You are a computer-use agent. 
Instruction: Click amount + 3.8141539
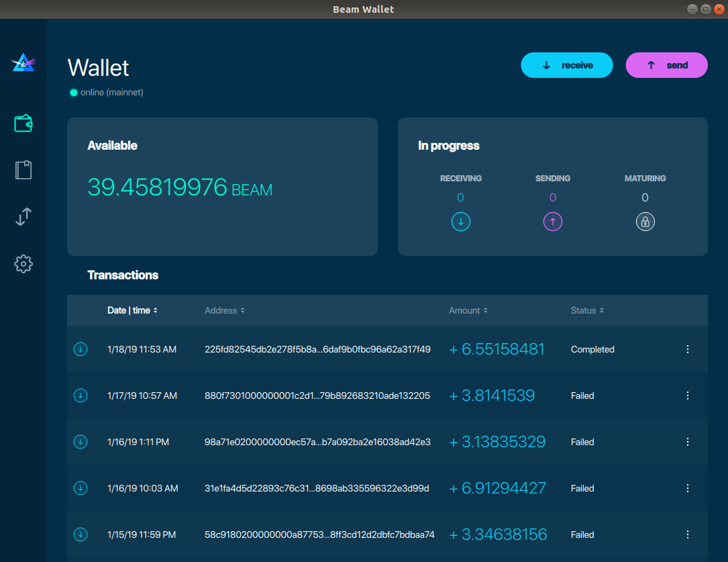click(x=492, y=395)
